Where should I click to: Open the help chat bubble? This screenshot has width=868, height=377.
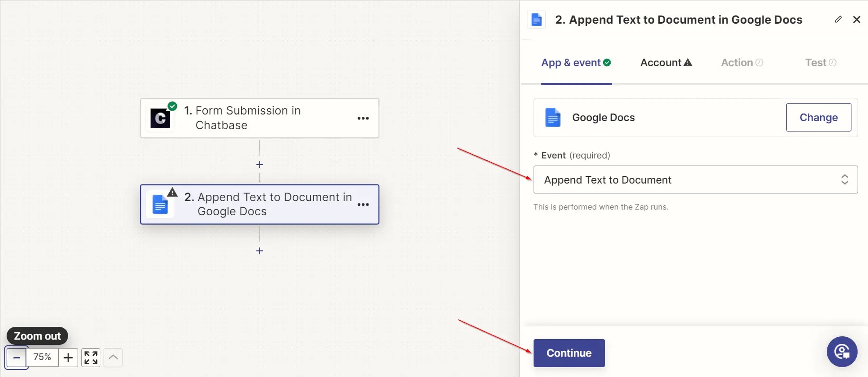tap(842, 352)
